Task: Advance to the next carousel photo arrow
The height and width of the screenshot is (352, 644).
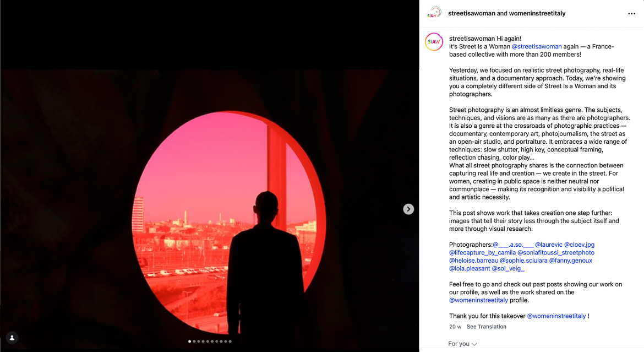Action: pyautogui.click(x=408, y=209)
